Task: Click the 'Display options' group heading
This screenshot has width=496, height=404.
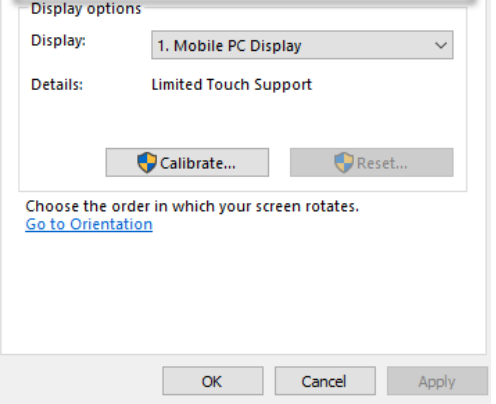Action: pyautogui.click(x=86, y=8)
